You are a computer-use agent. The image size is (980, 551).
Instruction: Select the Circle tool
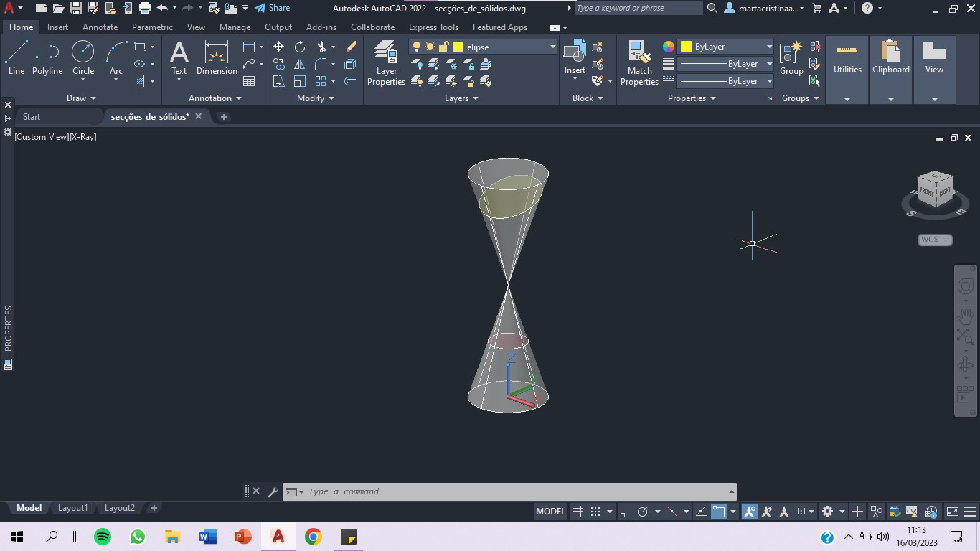coord(83,57)
